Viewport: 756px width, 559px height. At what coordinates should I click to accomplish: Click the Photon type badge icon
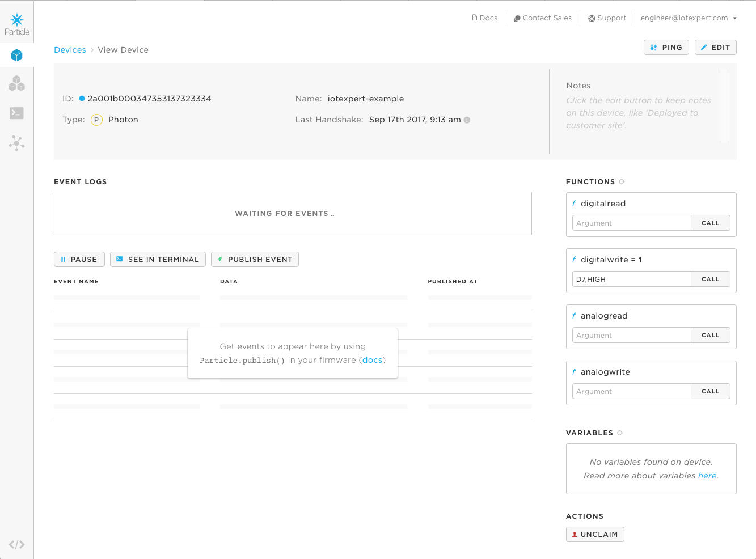click(x=96, y=120)
